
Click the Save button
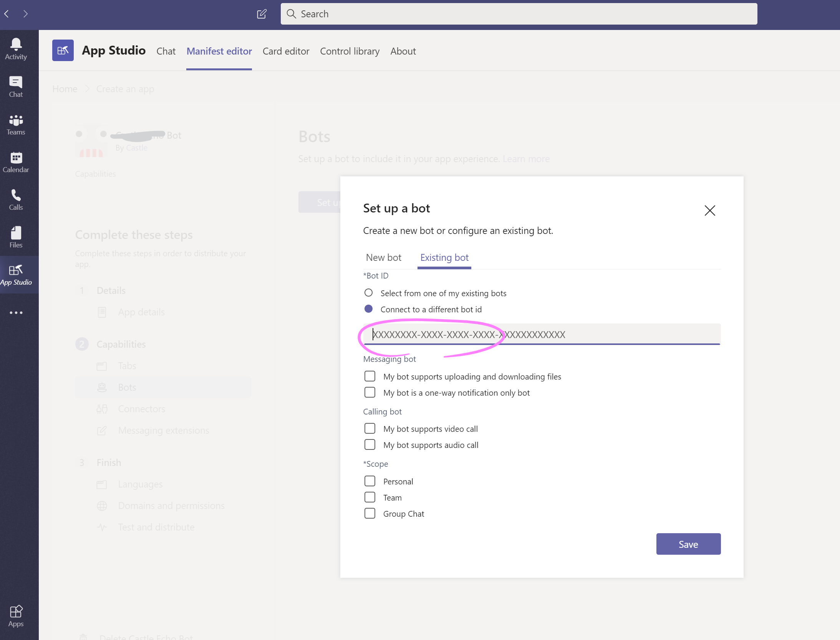(688, 544)
